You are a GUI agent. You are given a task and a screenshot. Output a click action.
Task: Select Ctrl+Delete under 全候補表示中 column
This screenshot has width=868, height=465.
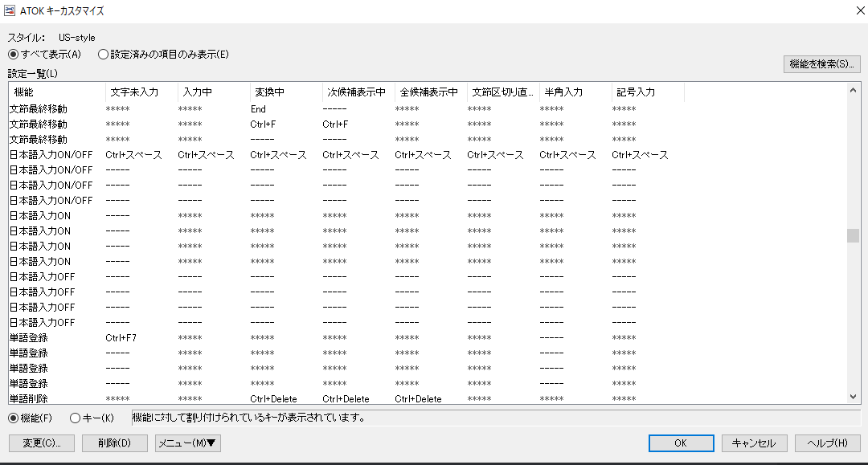tap(419, 398)
